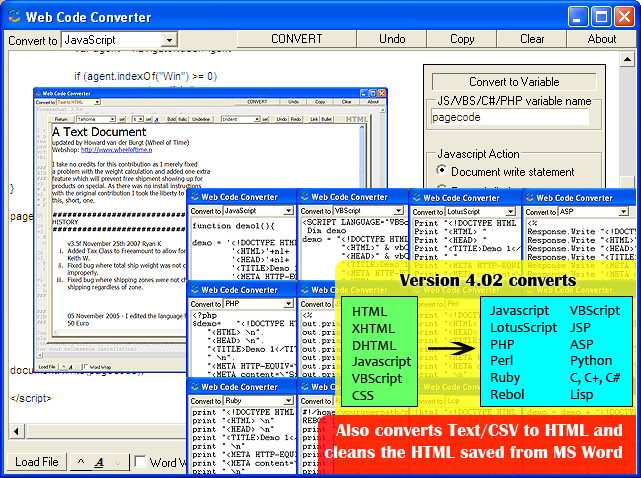Click the greyed down-arrow font-decrease icon in main window
Viewport: 641px width, 478px height.
pyautogui.click(x=118, y=463)
